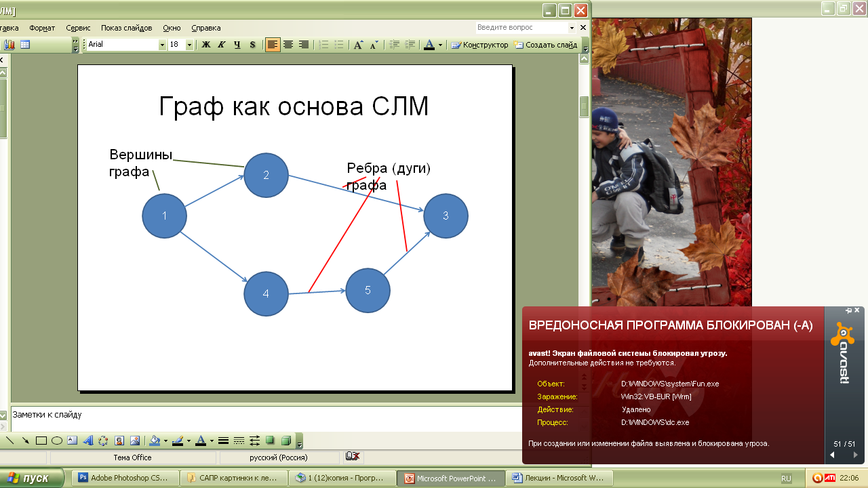Image resolution: width=868 pixels, height=488 pixels.
Task: Expand drawing toolbar options arrow
Action: click(x=299, y=441)
